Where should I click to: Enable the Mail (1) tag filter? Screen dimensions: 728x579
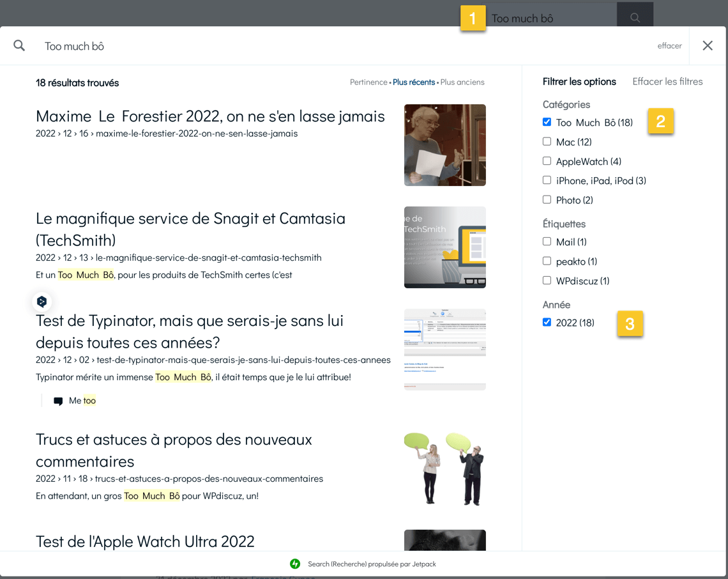point(547,241)
